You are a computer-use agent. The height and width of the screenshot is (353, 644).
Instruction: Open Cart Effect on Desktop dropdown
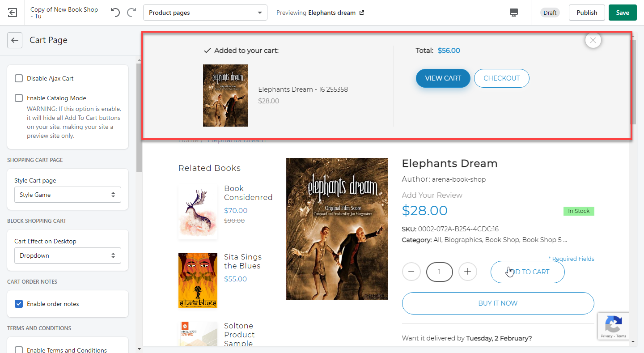(x=68, y=255)
